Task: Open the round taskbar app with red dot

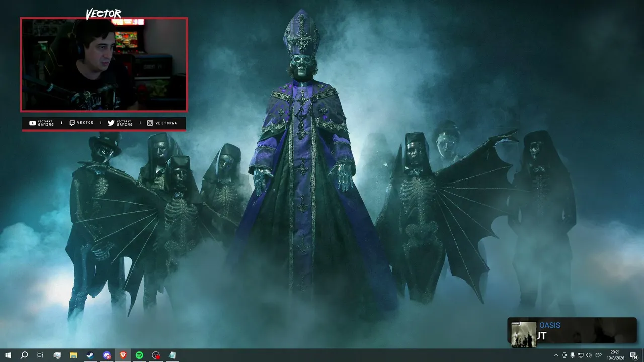Action: (x=156, y=355)
